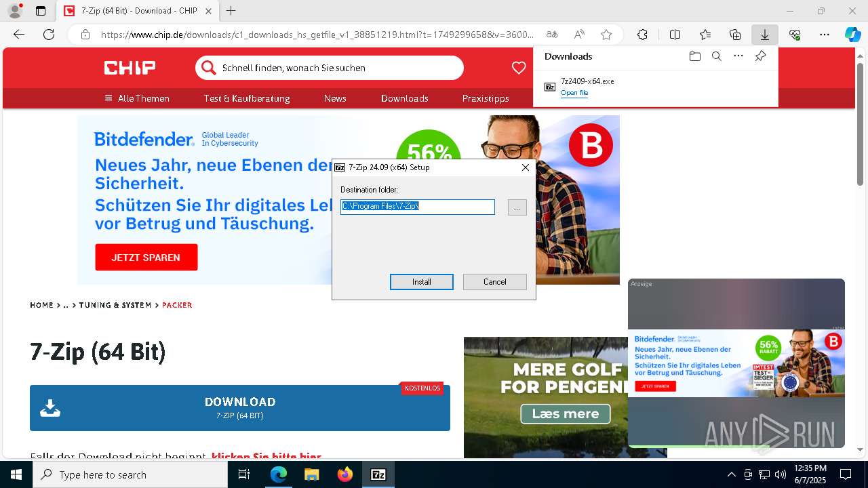Add this page to favorites
This screenshot has height=488, width=868.
tap(606, 35)
